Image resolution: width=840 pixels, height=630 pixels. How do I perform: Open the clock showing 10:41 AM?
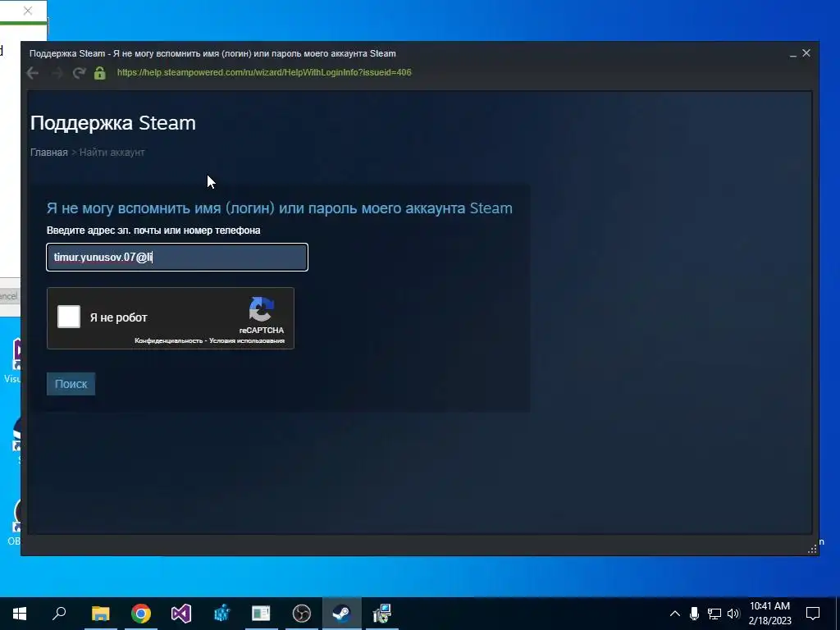(x=769, y=614)
